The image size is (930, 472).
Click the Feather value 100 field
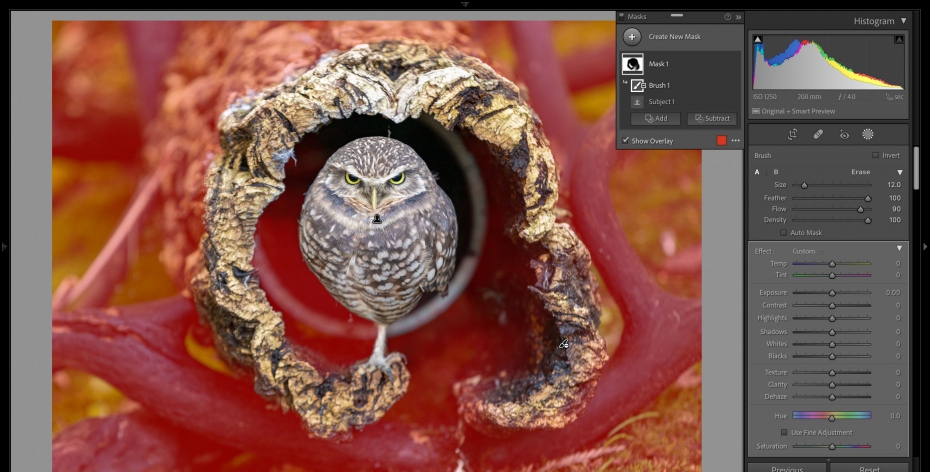coord(894,198)
